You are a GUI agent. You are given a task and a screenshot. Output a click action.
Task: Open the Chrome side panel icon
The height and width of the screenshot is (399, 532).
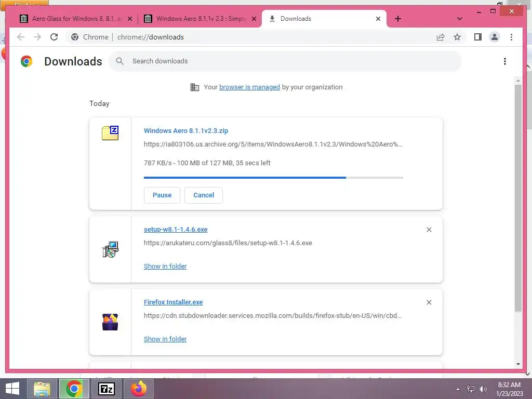pos(478,37)
